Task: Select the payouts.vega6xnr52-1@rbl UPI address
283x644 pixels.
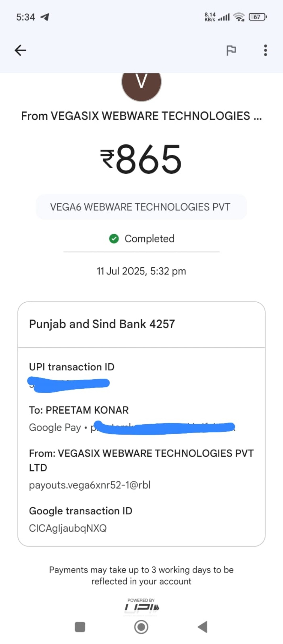Action: (x=90, y=485)
